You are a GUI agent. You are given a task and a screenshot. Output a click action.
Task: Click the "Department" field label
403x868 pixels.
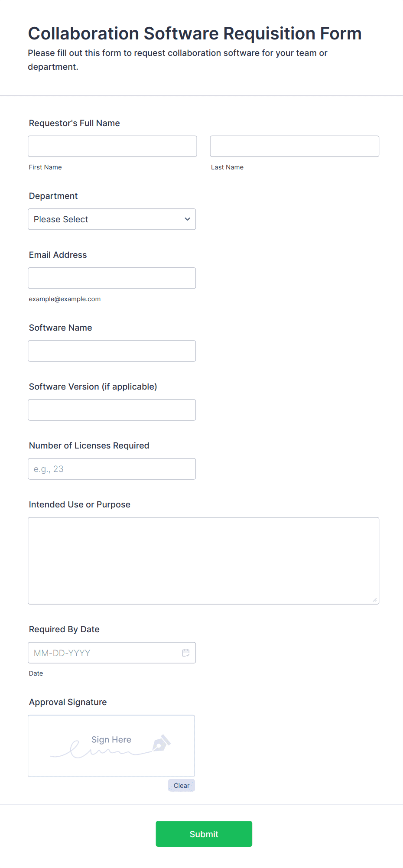click(x=53, y=196)
